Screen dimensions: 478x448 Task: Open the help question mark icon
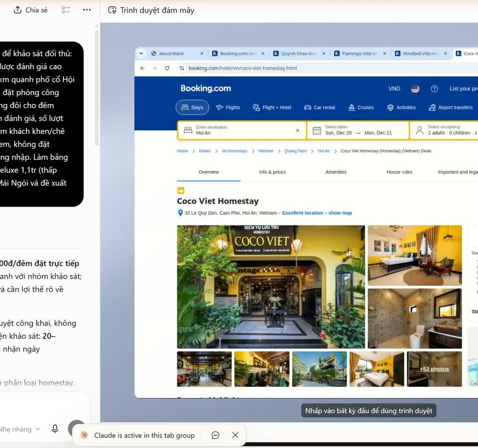click(x=434, y=89)
